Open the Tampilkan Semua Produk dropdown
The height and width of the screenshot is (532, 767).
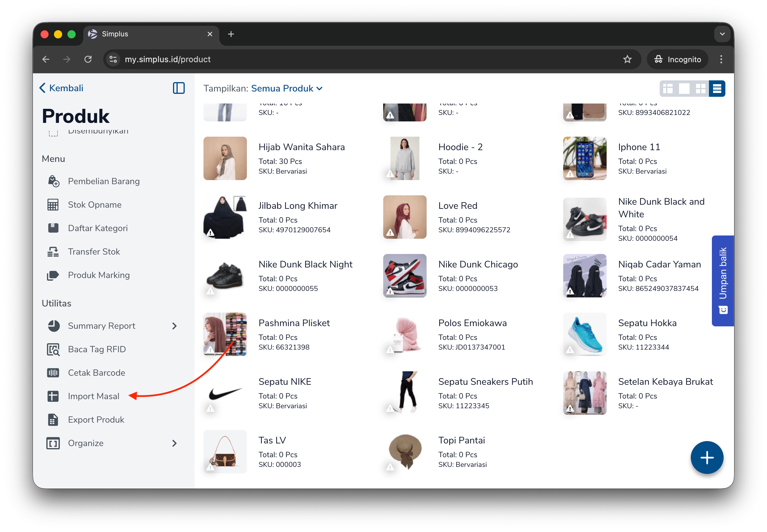286,88
